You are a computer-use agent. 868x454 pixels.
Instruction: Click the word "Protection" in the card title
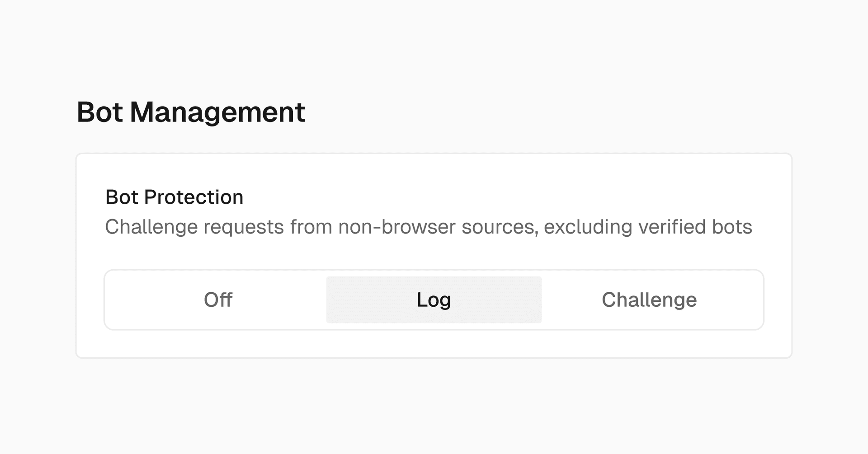pyautogui.click(x=193, y=197)
